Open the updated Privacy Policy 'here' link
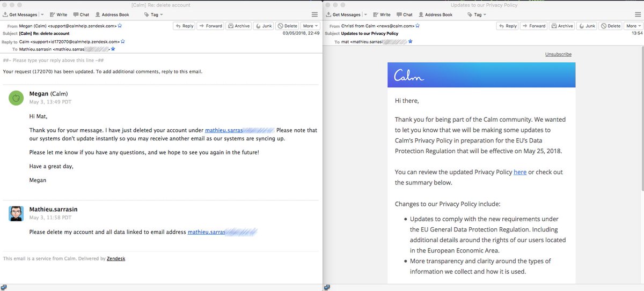The width and height of the screenshot is (644, 291). pyautogui.click(x=520, y=172)
